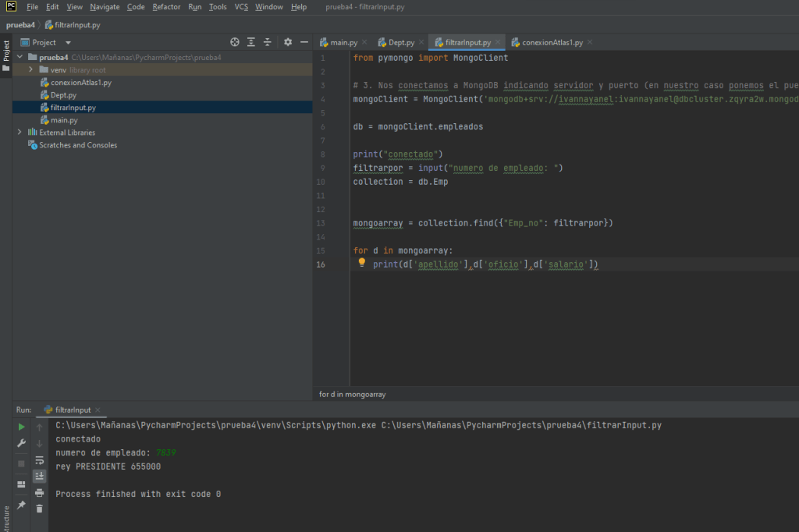Click Collapse All icon in Project panel
Screen dimensions: 799x532
click(267, 42)
